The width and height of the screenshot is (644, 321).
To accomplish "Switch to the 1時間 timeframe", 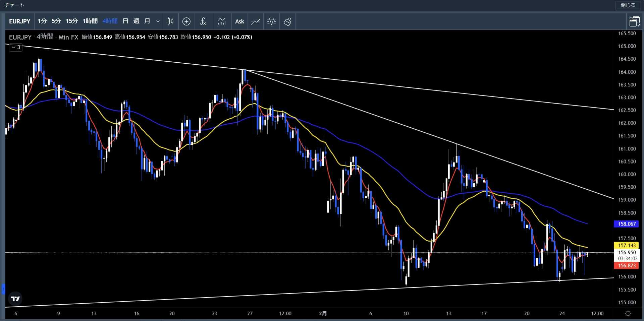I will click(90, 21).
